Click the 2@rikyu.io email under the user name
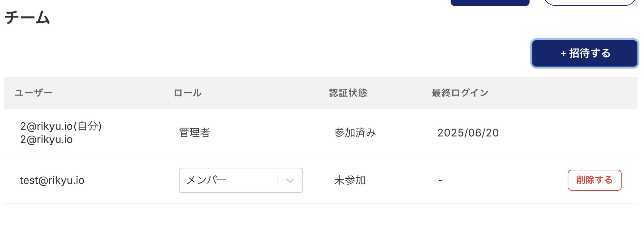 46,140
